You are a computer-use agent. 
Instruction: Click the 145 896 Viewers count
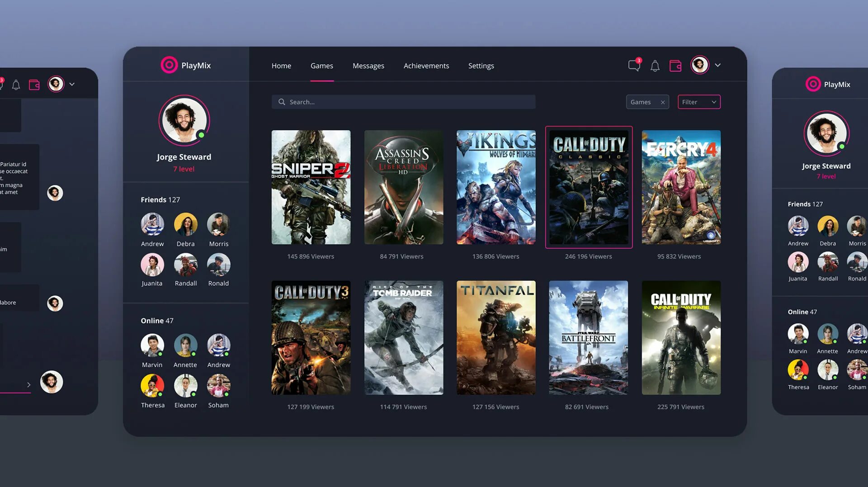311,256
